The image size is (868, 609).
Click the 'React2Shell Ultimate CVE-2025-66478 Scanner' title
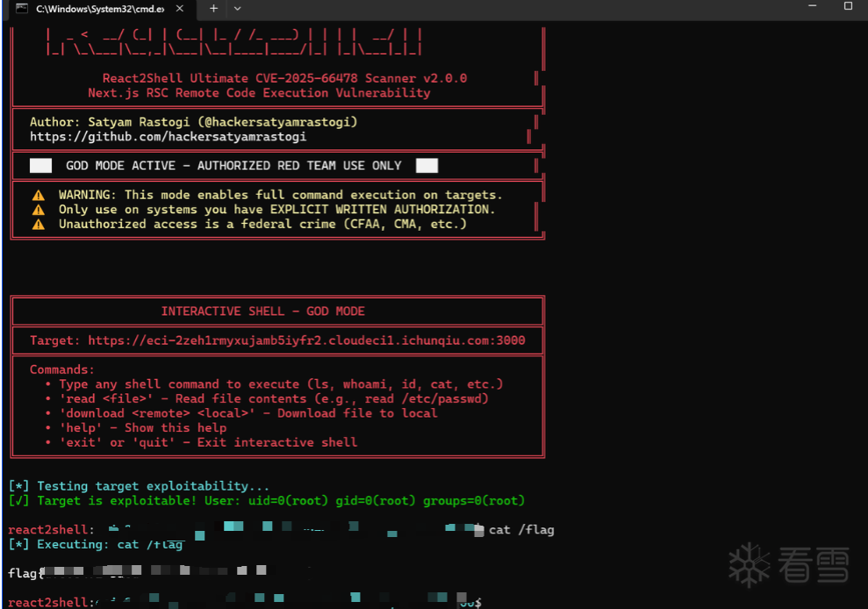click(x=284, y=78)
